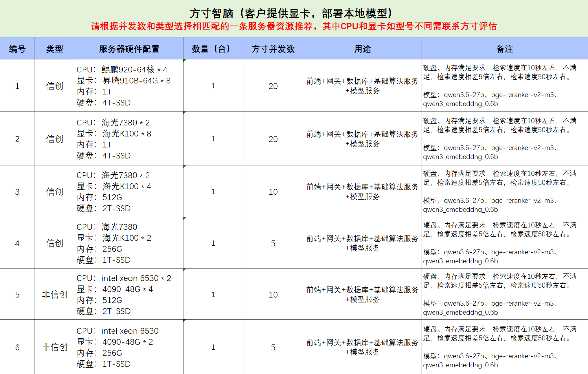This screenshot has width=588, height=374.
Task: Select the 服务器硬件配置 header cell
Action: [x=129, y=49]
